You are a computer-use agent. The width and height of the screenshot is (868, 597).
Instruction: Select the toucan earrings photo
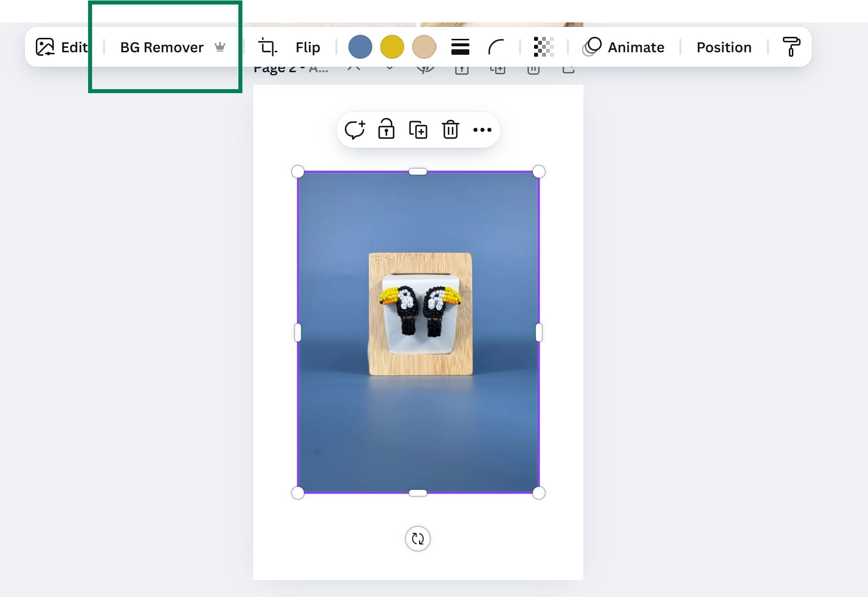pyautogui.click(x=419, y=333)
